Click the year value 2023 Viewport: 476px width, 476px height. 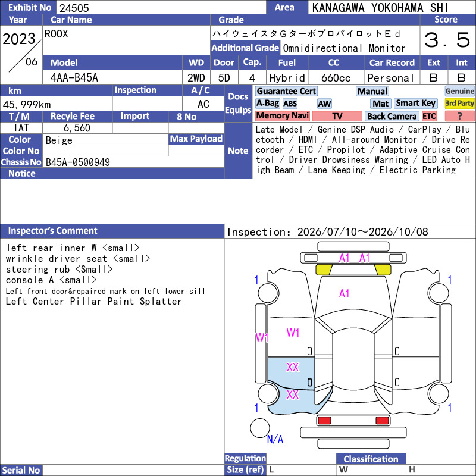[19, 39]
